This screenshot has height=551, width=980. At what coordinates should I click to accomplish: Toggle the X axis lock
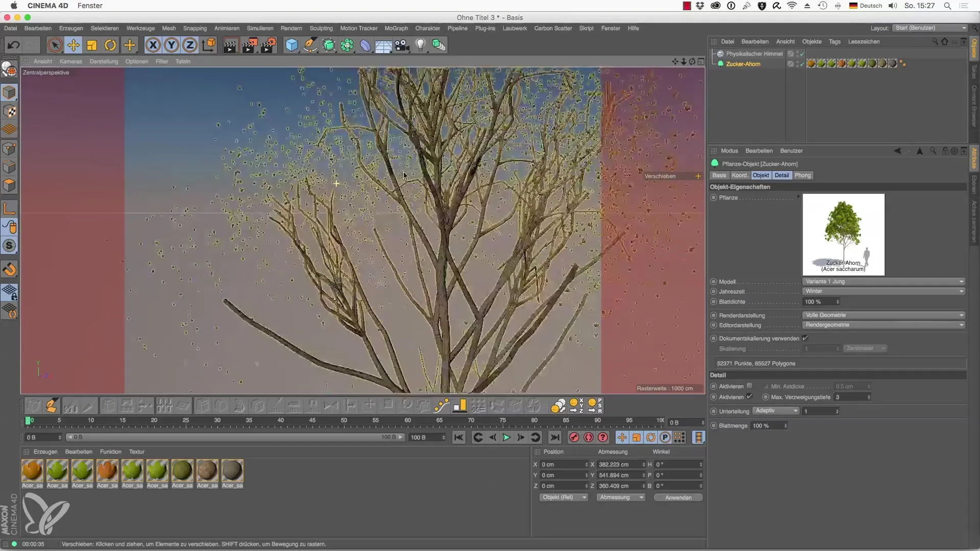(x=153, y=45)
